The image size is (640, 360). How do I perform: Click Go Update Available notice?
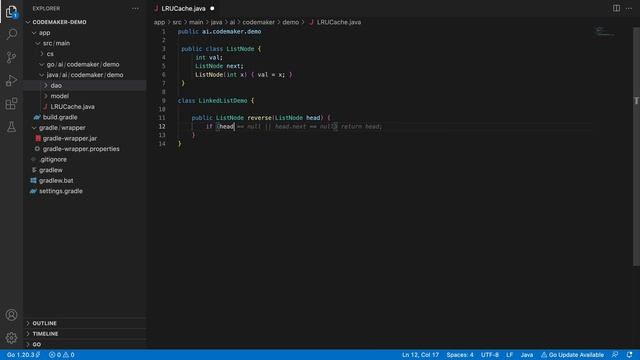[572, 355]
